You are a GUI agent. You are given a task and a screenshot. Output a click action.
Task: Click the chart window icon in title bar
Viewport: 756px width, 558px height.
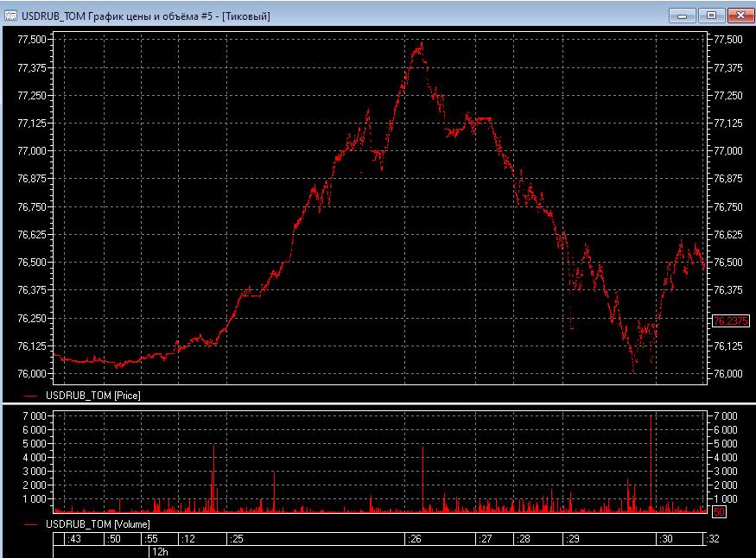tap(11, 16)
